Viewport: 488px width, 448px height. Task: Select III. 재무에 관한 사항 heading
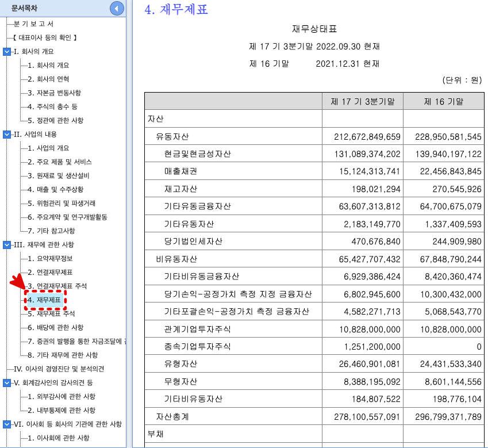(44, 245)
